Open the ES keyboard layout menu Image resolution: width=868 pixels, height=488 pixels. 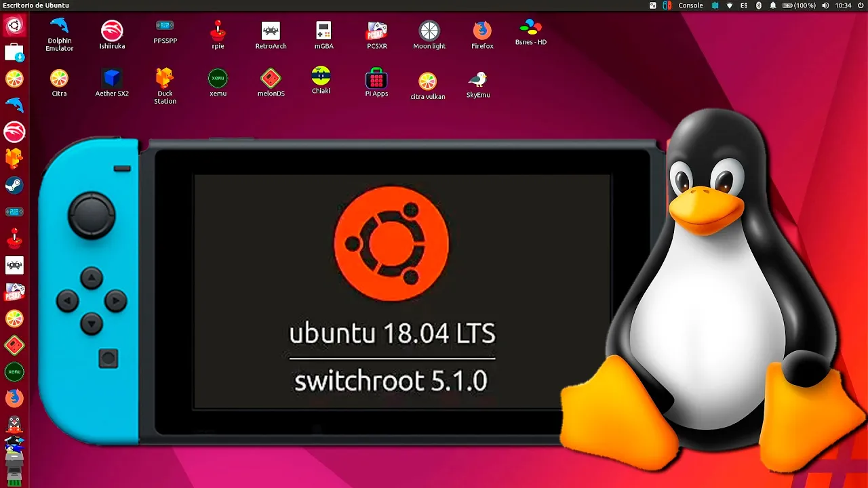pos(744,5)
